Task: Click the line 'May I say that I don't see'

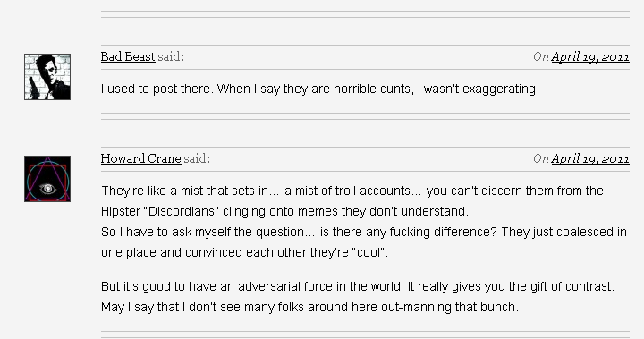Action: pos(309,307)
